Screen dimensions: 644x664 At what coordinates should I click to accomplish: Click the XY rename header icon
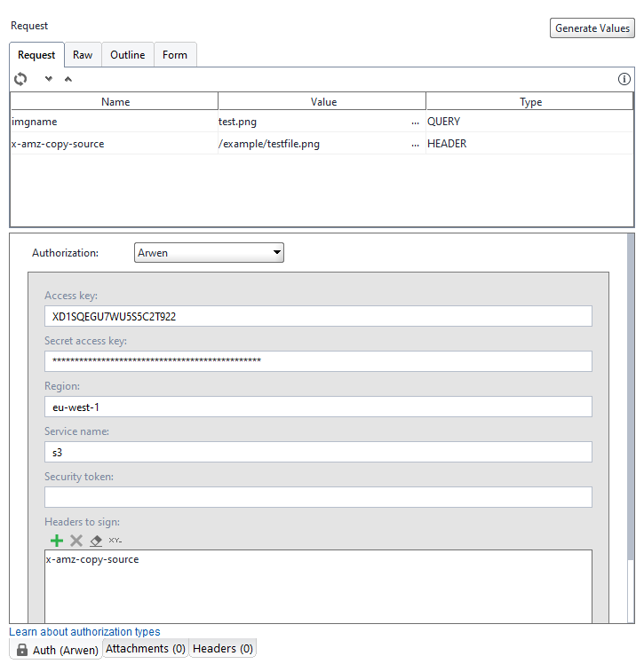pyautogui.click(x=115, y=540)
